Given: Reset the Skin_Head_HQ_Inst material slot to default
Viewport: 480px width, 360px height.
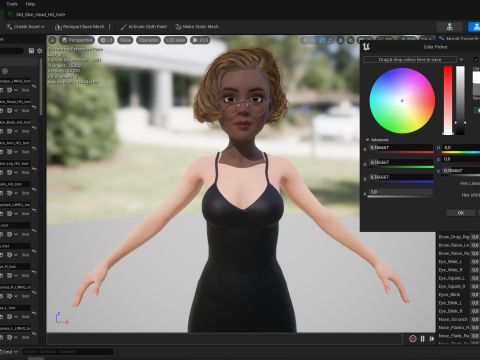Looking at the screenshot, I should point(34,107).
